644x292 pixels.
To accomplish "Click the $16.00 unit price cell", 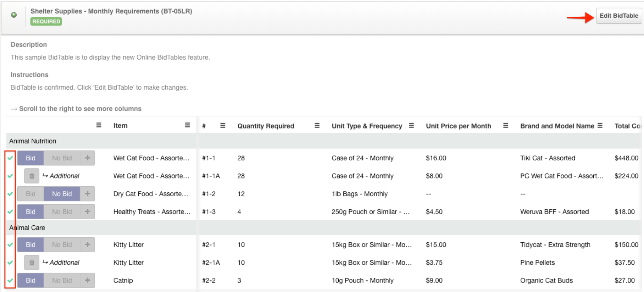I will tap(436, 158).
